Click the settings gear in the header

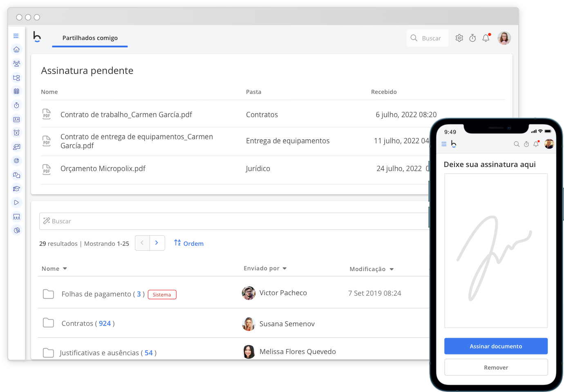point(459,38)
